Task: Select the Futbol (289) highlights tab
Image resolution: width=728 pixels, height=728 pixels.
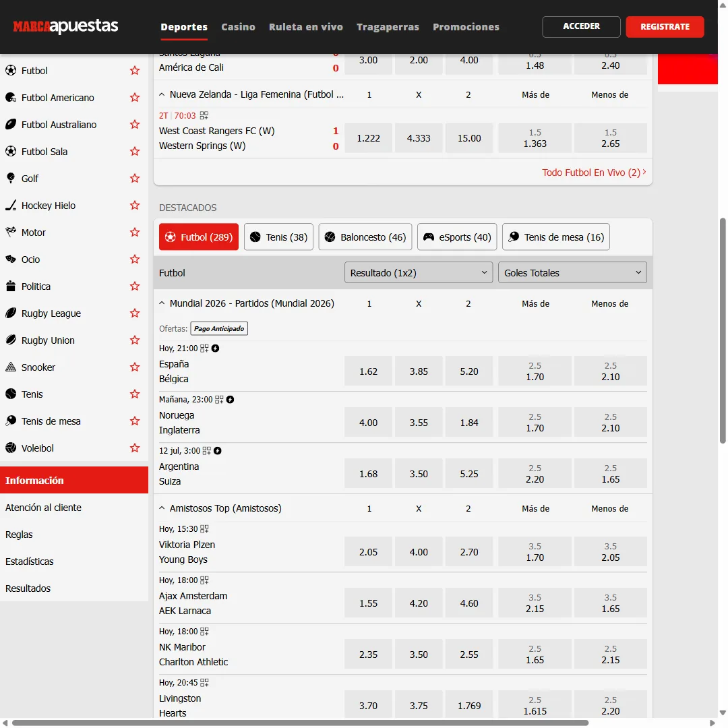Action: click(199, 237)
